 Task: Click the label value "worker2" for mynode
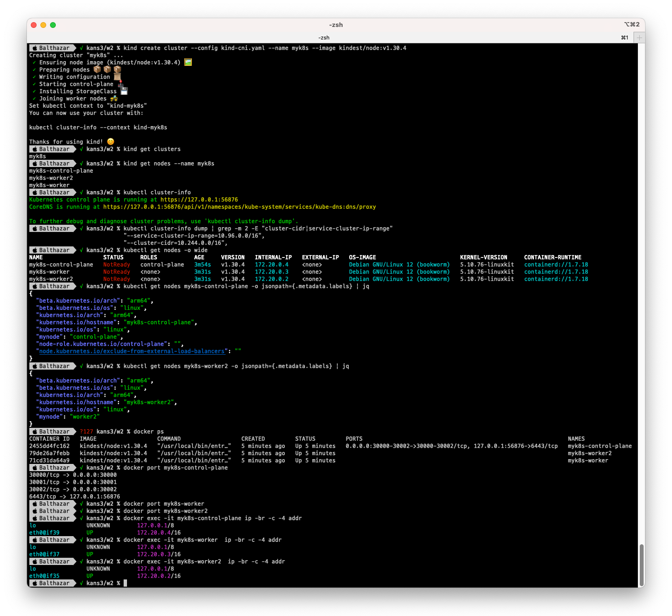coord(85,417)
